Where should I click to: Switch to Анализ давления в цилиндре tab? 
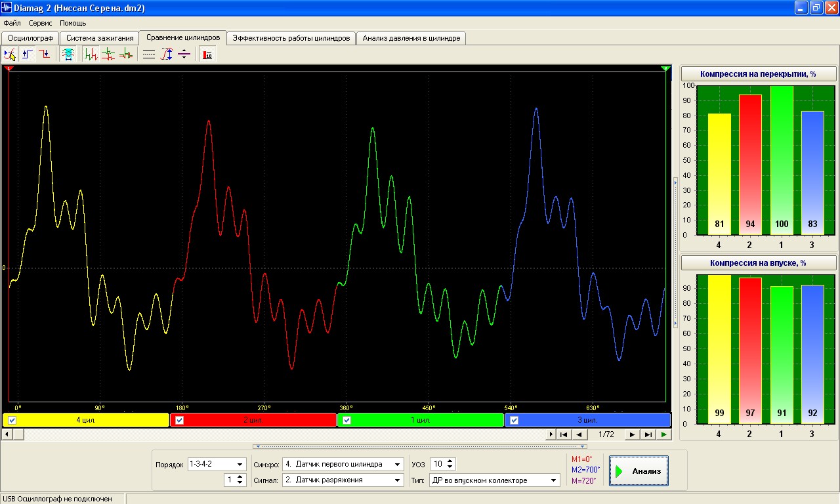tap(411, 38)
